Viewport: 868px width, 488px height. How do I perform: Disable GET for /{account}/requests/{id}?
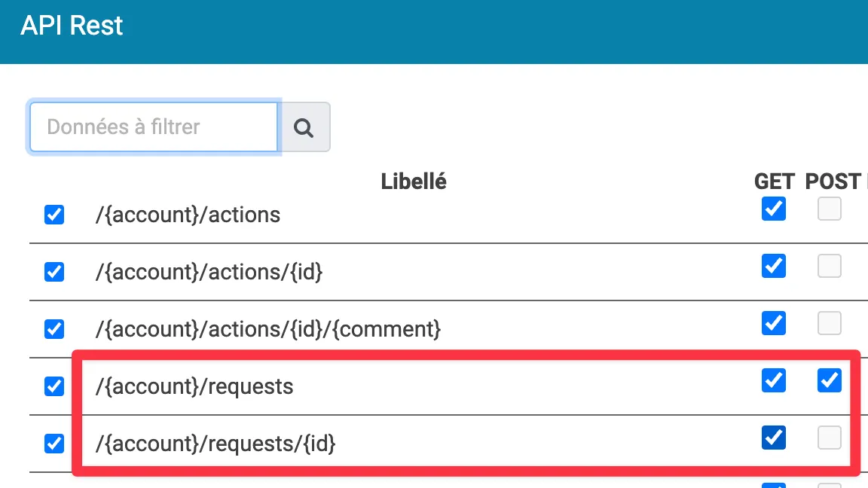[773, 438]
